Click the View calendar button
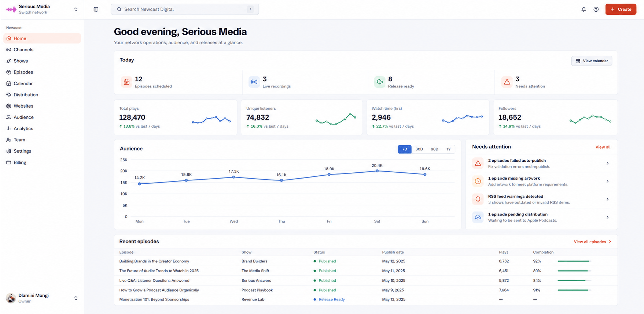The height and width of the screenshot is (314, 644). tap(592, 61)
